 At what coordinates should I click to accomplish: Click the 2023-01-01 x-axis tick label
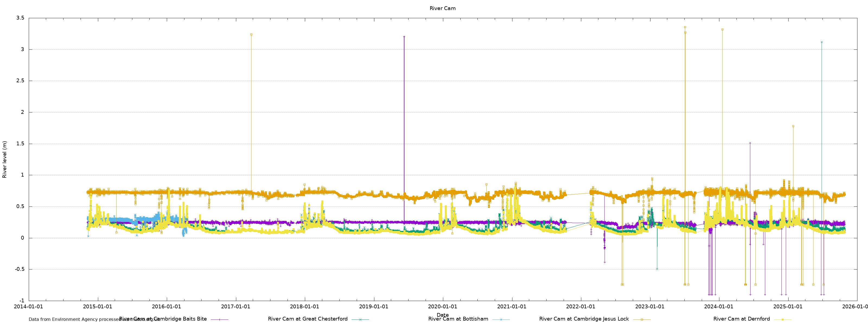click(650, 307)
